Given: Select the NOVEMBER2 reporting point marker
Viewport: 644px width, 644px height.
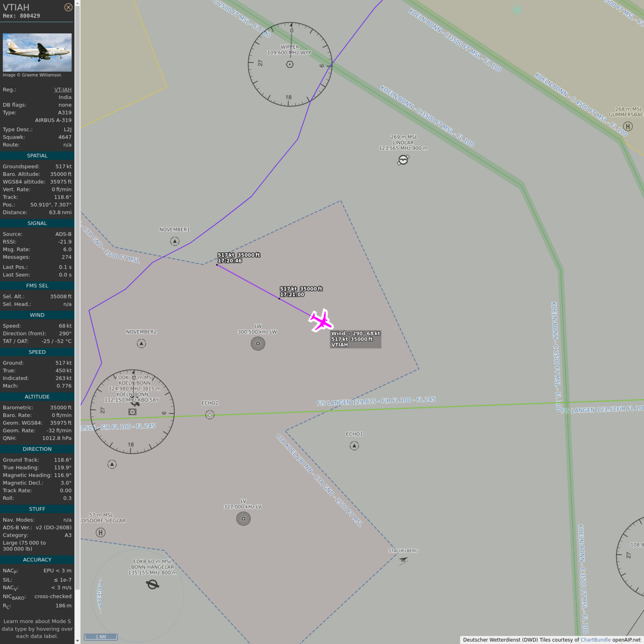Looking at the screenshot, I should [141, 343].
